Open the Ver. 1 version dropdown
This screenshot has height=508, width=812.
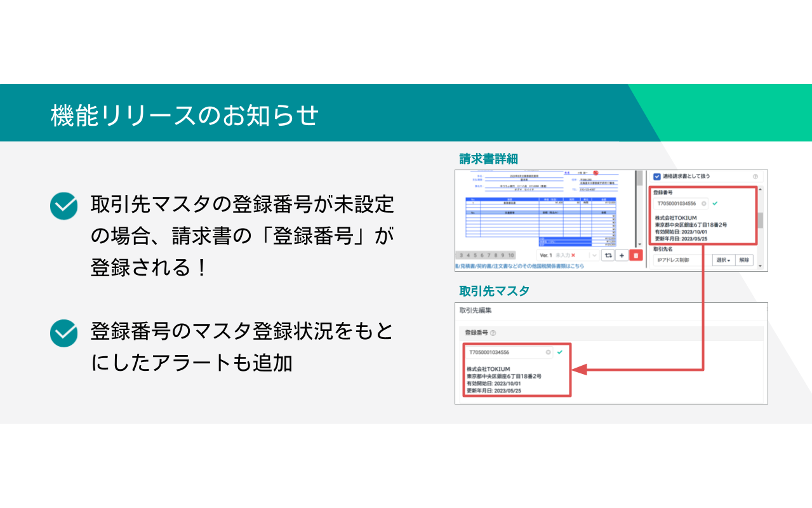[593, 255]
